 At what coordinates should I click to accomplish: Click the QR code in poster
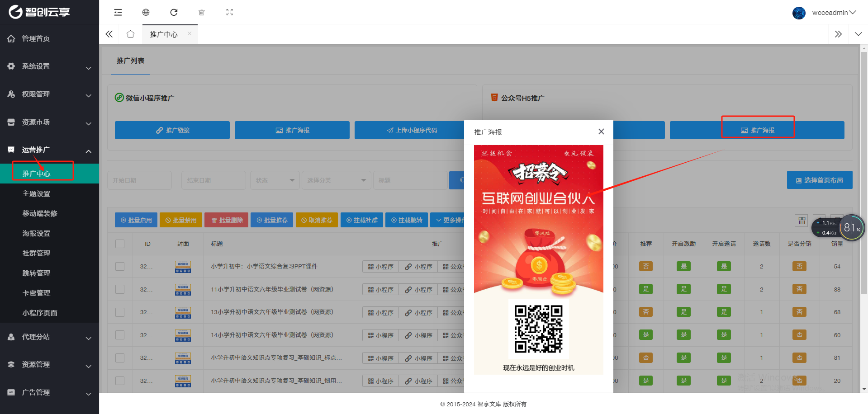pyautogui.click(x=538, y=329)
